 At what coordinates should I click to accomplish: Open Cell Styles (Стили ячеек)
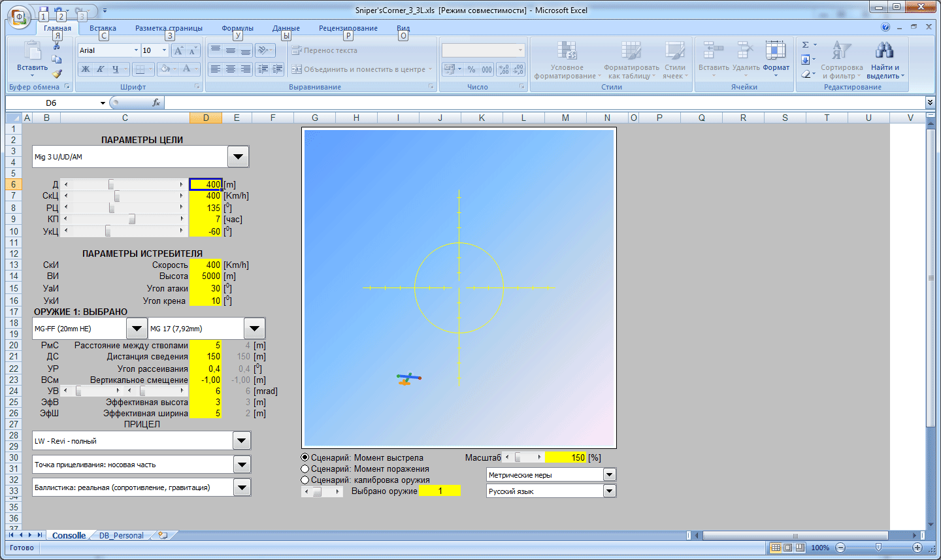[x=674, y=60]
